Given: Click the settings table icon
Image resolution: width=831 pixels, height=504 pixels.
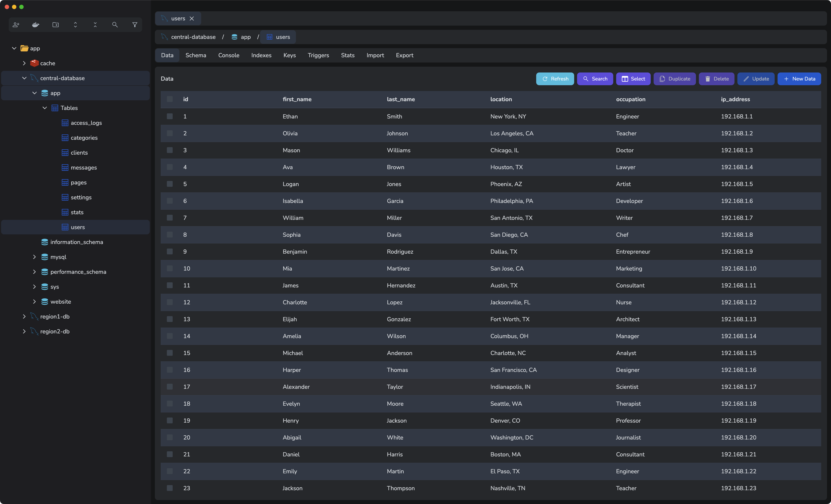Looking at the screenshot, I should point(65,197).
